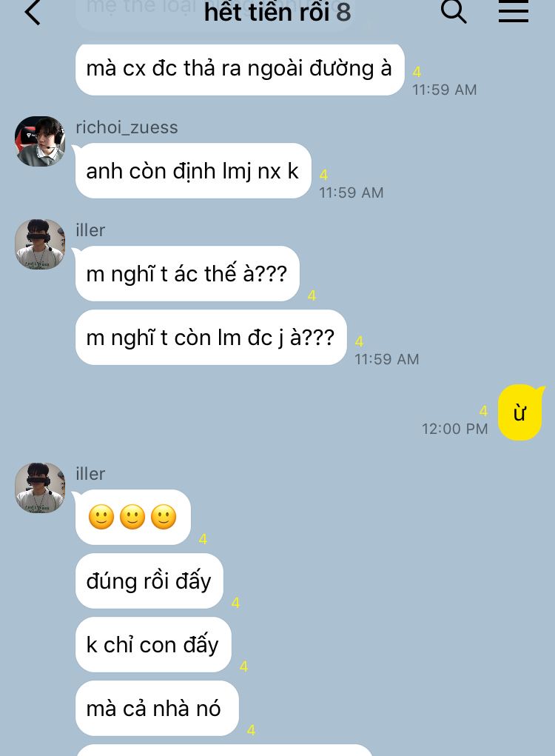Open richoi_zuess profile picture

[40, 141]
